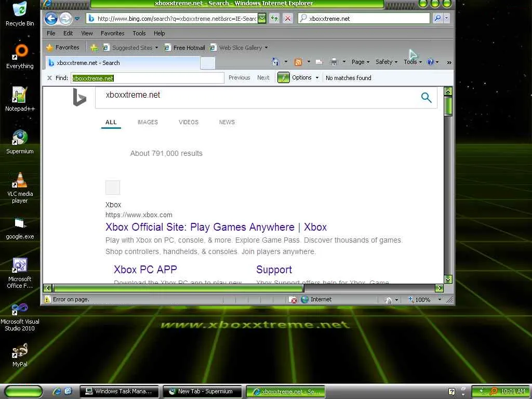Click the Read Mail icon
The image size is (532, 399).
[x=319, y=62]
